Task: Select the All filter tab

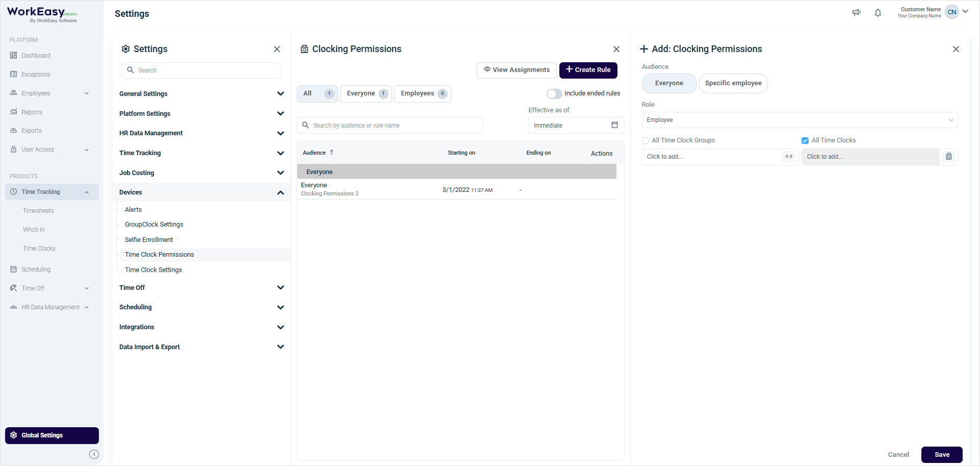Action: (x=317, y=94)
